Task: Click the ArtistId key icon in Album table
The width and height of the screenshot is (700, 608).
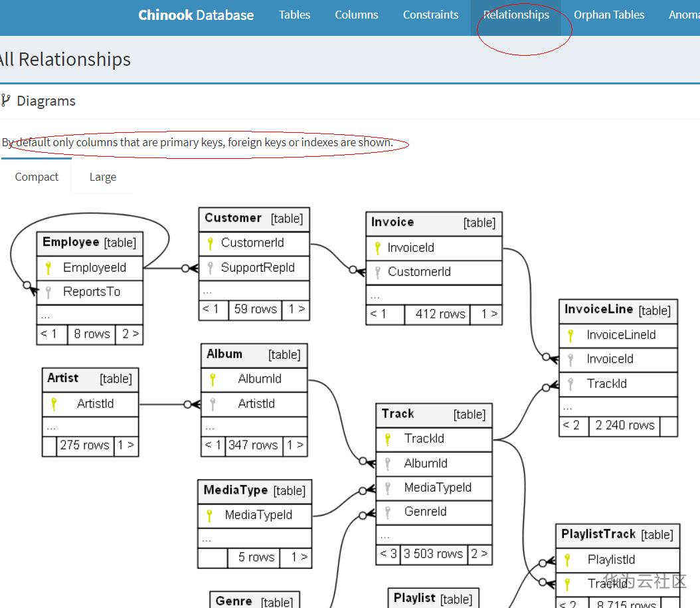Action: (x=213, y=404)
